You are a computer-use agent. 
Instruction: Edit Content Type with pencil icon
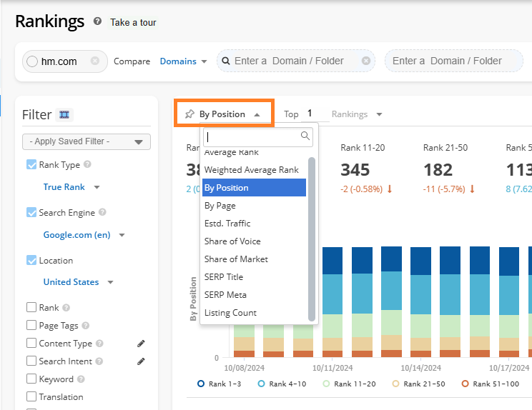pyautogui.click(x=142, y=344)
